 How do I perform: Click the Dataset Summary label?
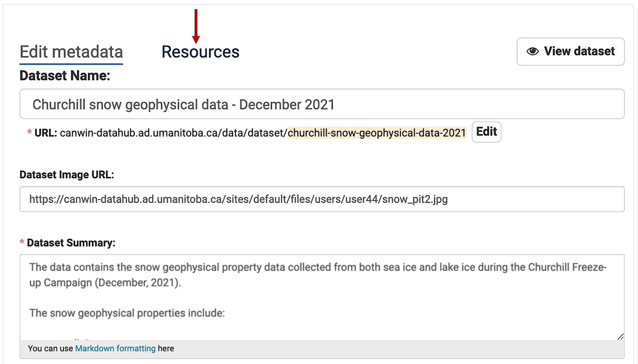click(x=71, y=243)
